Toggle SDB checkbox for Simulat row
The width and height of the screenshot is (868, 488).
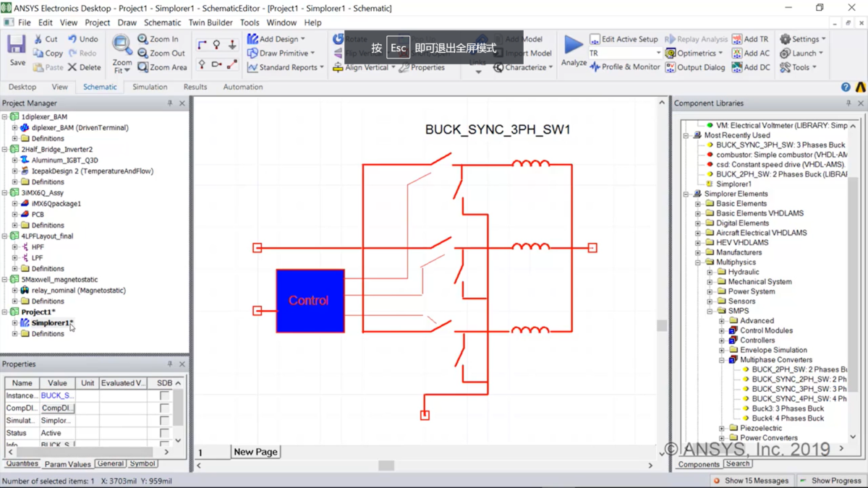(164, 420)
